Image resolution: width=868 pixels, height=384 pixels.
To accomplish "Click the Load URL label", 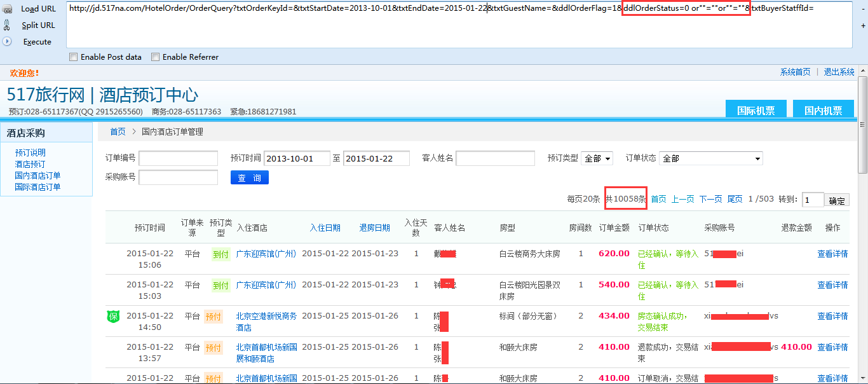I will coord(38,9).
